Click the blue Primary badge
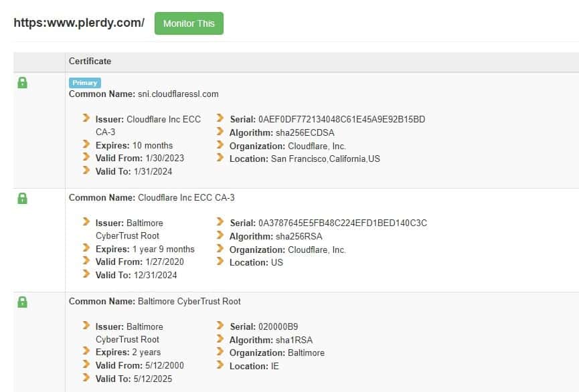Screen dimensions: 579x392 click(84, 83)
